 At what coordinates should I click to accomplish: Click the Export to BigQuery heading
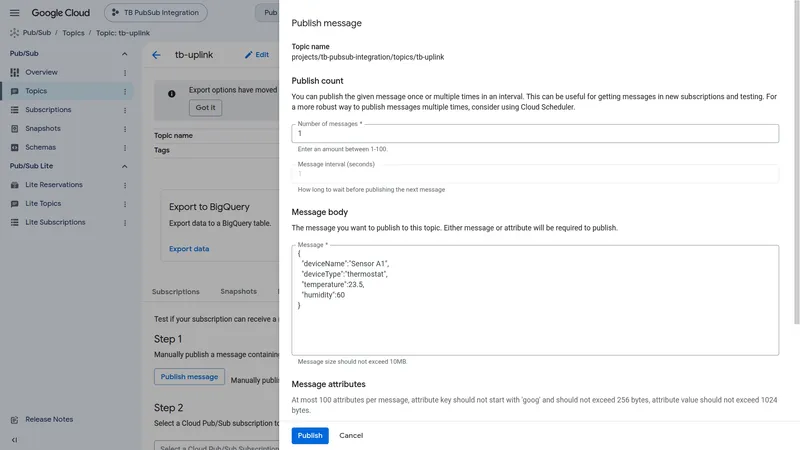(x=209, y=207)
